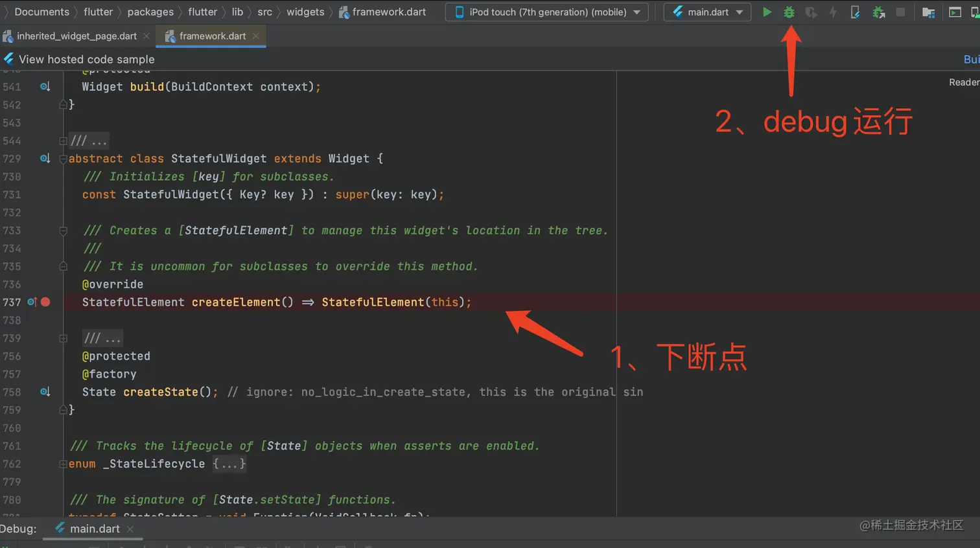The width and height of the screenshot is (980, 548).
Task: Click the BuildContext type on line 541
Action: tap(212, 86)
